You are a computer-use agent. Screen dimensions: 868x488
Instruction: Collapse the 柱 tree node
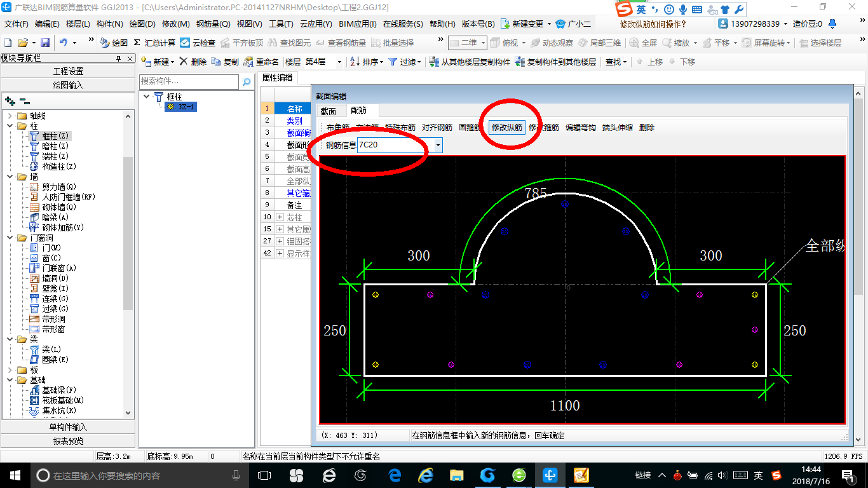click(x=10, y=126)
